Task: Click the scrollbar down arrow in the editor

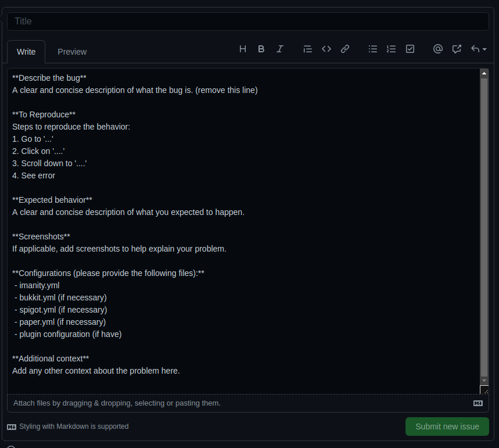Action: pos(484,381)
